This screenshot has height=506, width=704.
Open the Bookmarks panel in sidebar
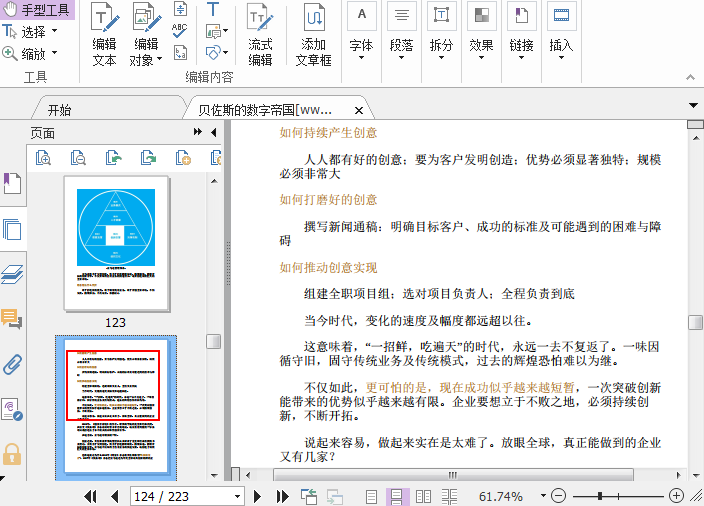pyautogui.click(x=12, y=184)
